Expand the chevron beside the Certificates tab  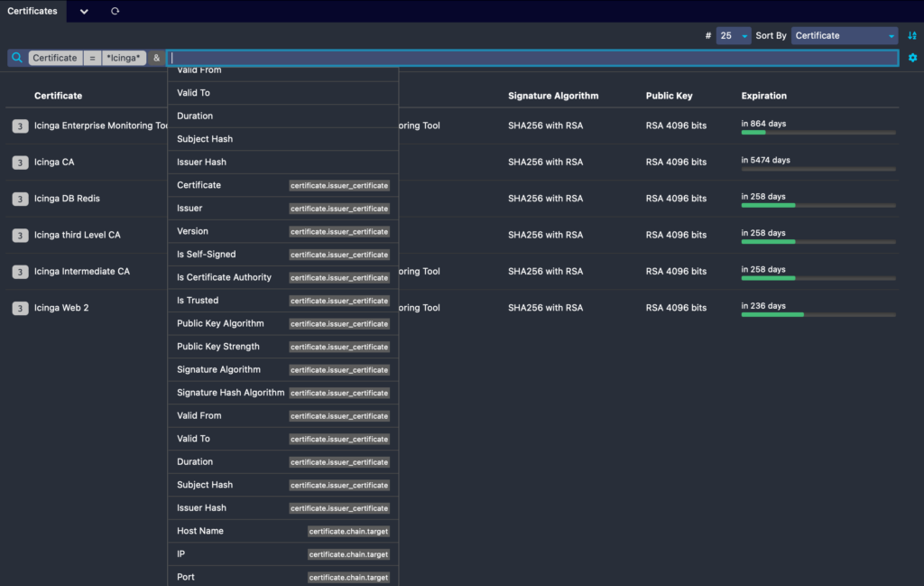(x=84, y=12)
